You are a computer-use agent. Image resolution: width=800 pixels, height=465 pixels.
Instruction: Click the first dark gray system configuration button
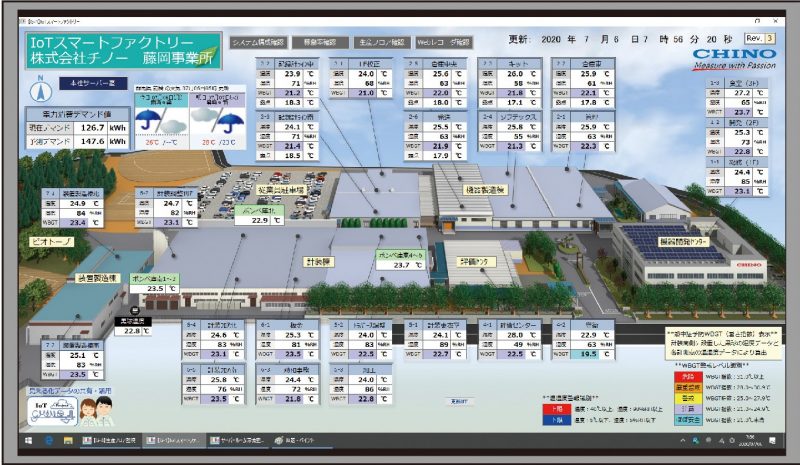pyautogui.click(x=259, y=42)
